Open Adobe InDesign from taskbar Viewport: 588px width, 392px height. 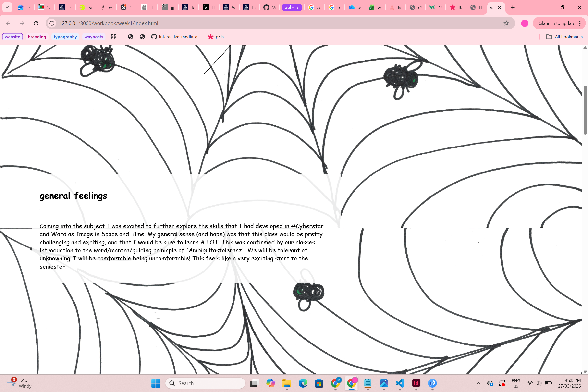coord(416,383)
